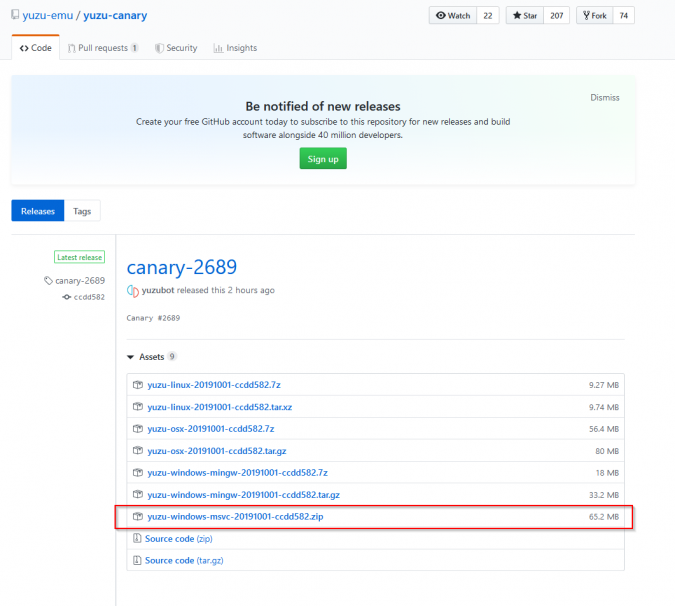Image resolution: width=675 pixels, height=606 pixels.
Task: Switch to the Security tab
Action: tap(176, 48)
